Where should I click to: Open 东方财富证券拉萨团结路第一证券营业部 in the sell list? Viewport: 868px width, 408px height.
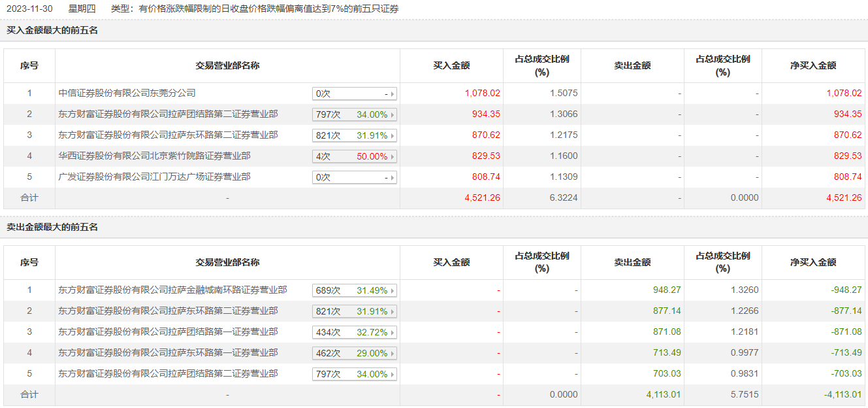click(168, 332)
